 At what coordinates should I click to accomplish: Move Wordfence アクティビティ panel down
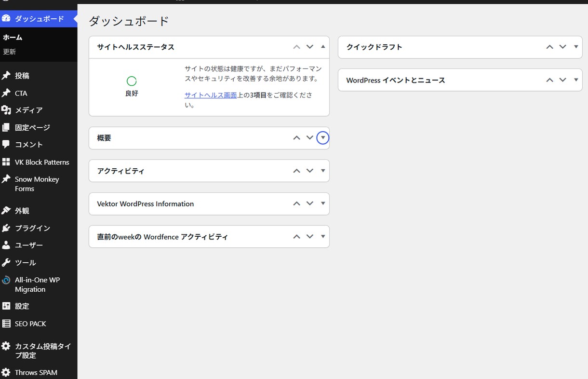click(x=310, y=237)
